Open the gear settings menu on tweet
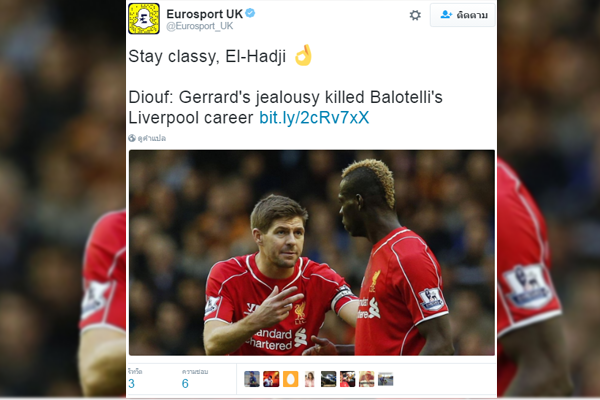The height and width of the screenshot is (400, 600). point(415,15)
